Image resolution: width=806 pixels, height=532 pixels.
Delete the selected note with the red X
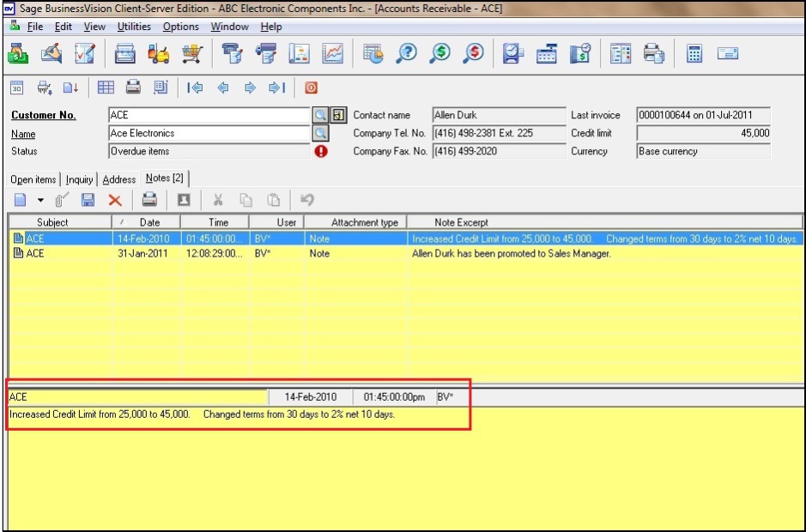[x=114, y=200]
